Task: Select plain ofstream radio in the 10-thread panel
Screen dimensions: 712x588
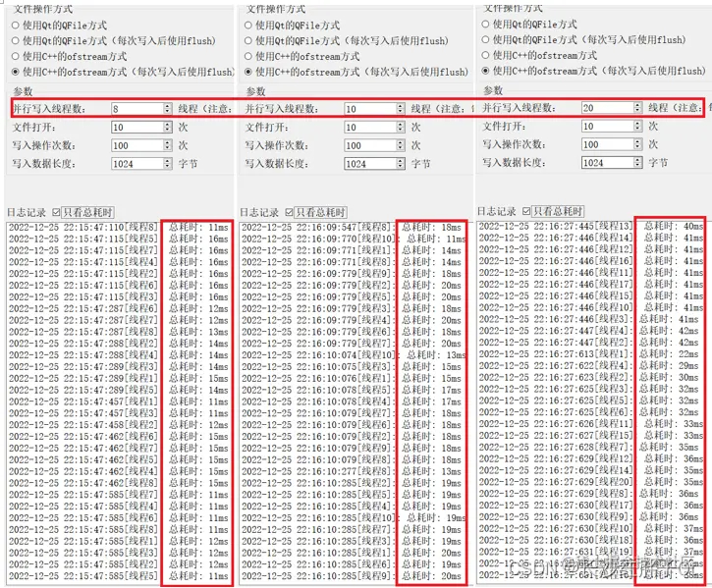Action: tap(247, 56)
